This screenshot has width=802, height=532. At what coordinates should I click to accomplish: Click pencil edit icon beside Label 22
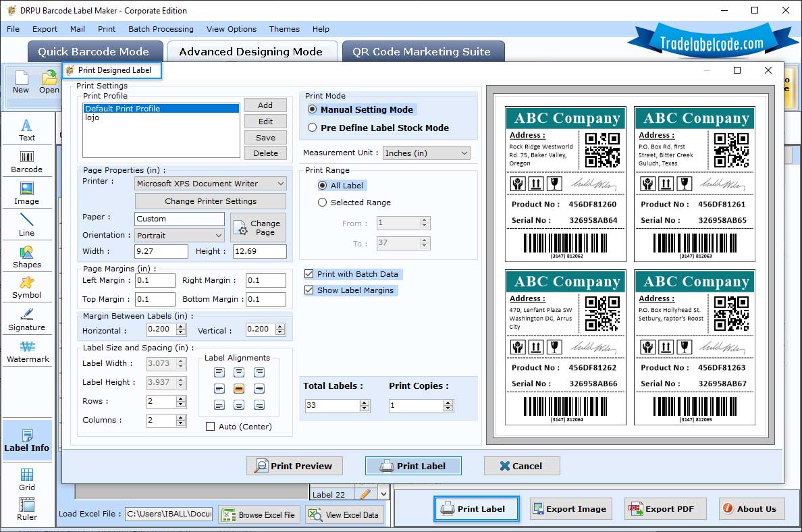coord(365,494)
